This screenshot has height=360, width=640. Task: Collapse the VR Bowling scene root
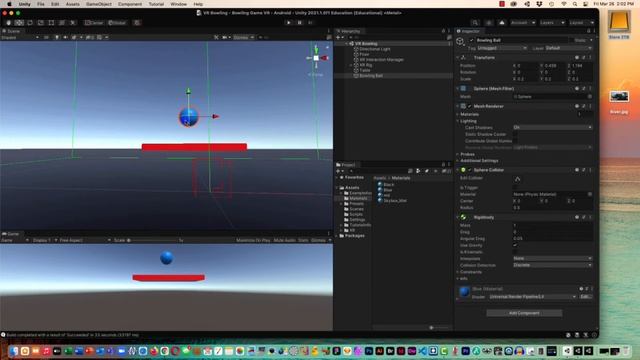(x=347, y=44)
